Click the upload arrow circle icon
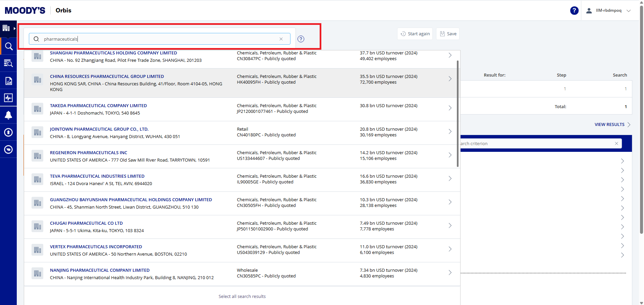644x305 pixels. [8, 132]
